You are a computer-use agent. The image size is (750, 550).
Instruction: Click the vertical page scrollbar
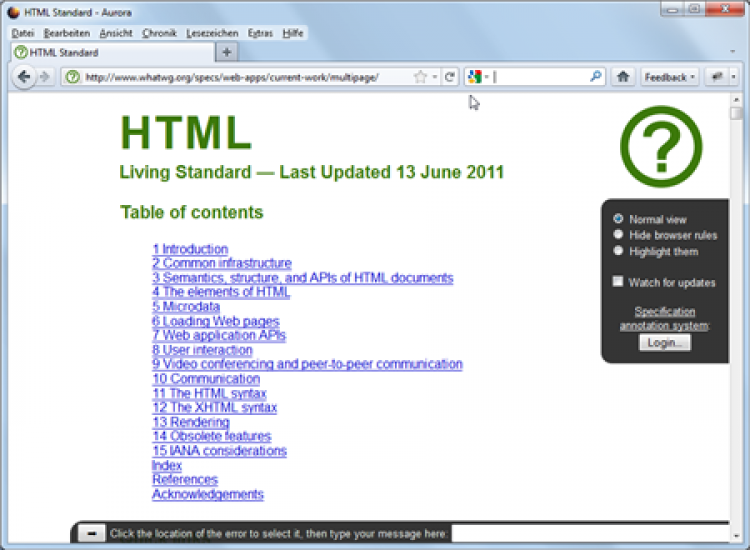point(736,300)
